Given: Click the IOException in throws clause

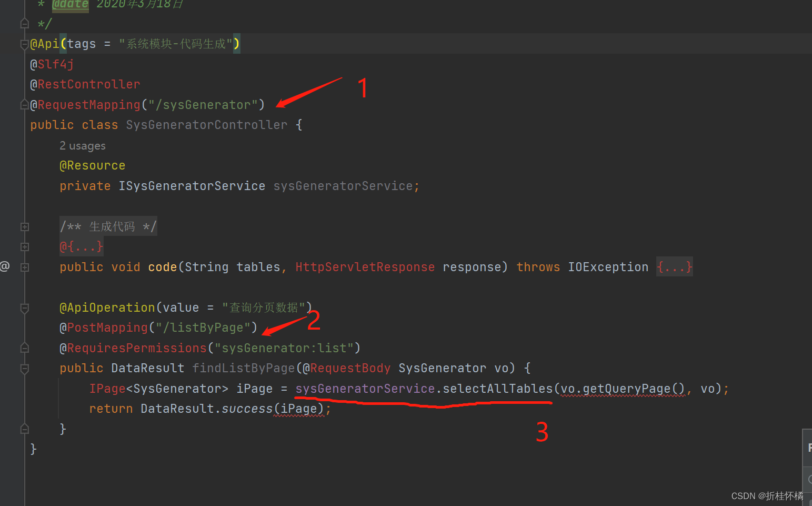Looking at the screenshot, I should click(608, 267).
